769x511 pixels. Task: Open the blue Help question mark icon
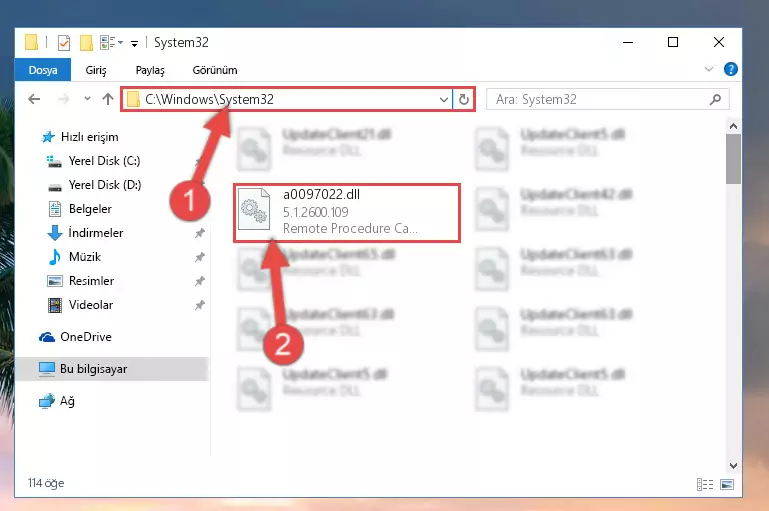click(x=731, y=69)
